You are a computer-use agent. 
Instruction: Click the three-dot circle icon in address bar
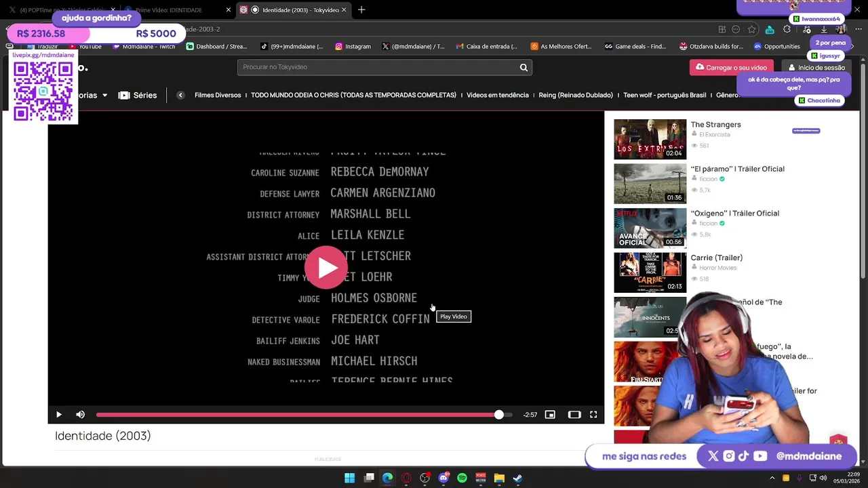tap(736, 29)
